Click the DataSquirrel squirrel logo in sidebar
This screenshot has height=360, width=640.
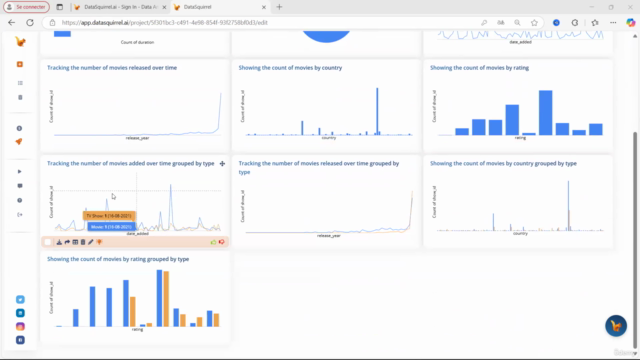(x=20, y=42)
